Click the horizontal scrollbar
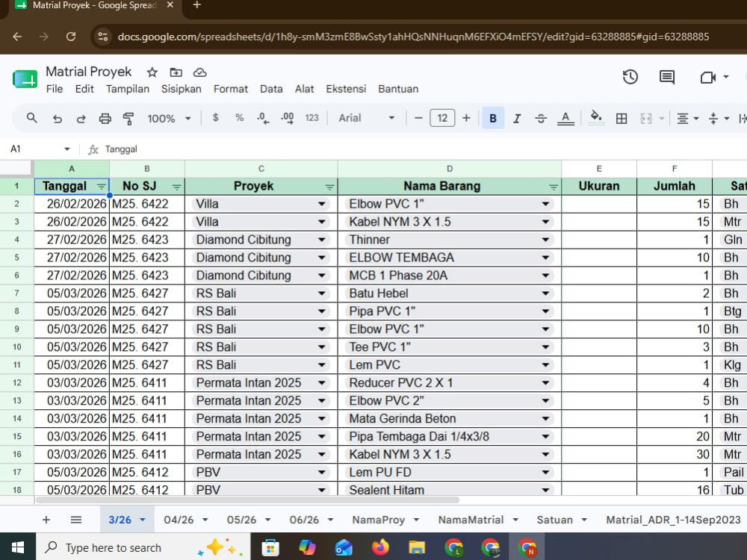Image resolution: width=747 pixels, height=560 pixels. tap(248, 500)
